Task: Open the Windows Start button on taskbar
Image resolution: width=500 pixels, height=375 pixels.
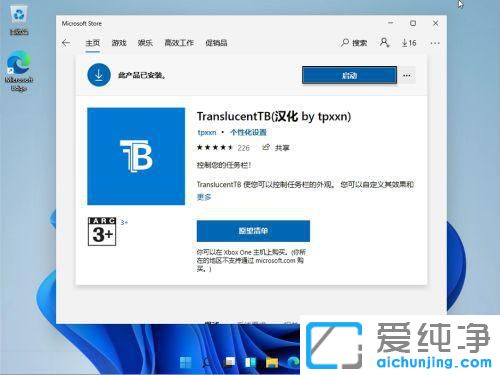Action: click(186, 363)
